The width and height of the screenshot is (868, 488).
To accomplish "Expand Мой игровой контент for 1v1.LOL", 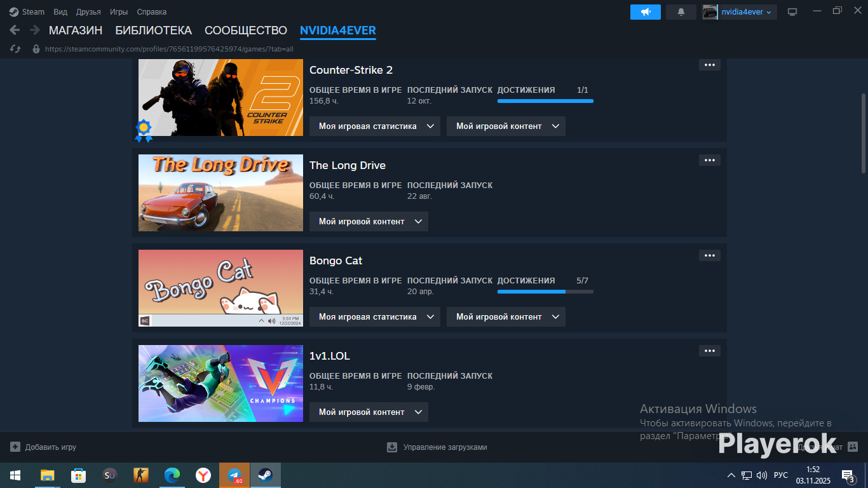I will pyautogui.click(x=369, y=412).
